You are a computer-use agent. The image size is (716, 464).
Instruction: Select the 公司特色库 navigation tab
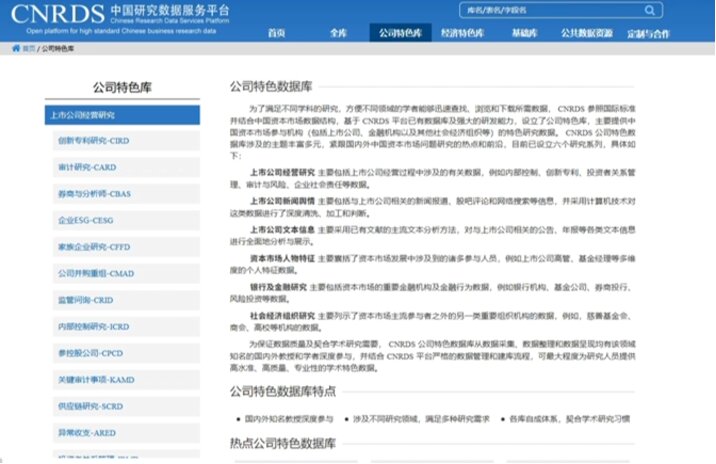(x=400, y=33)
